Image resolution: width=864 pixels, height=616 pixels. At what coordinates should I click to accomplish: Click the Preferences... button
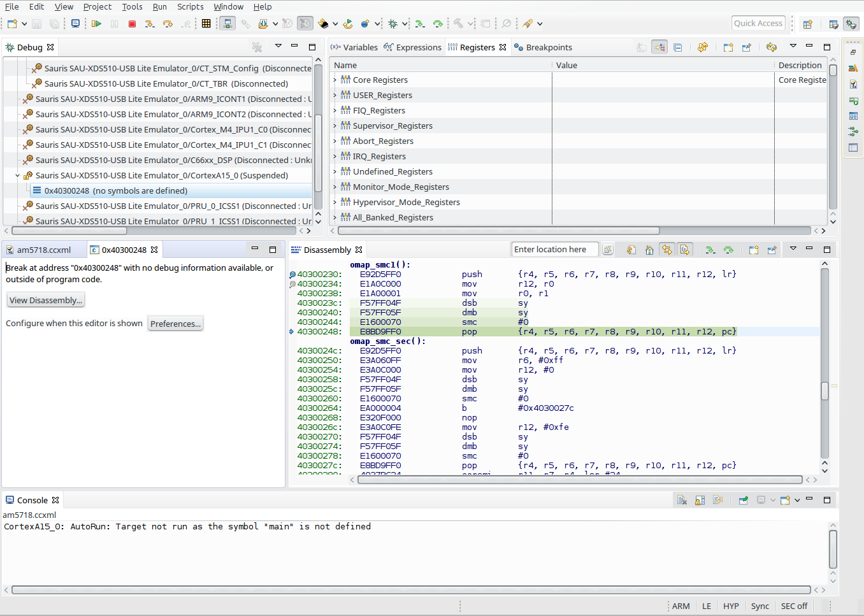click(175, 324)
